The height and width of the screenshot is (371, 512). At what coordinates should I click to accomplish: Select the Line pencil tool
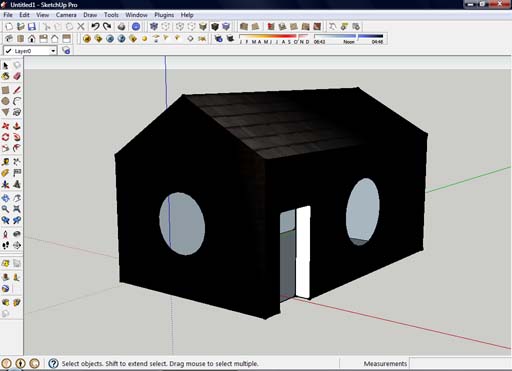tap(17, 90)
